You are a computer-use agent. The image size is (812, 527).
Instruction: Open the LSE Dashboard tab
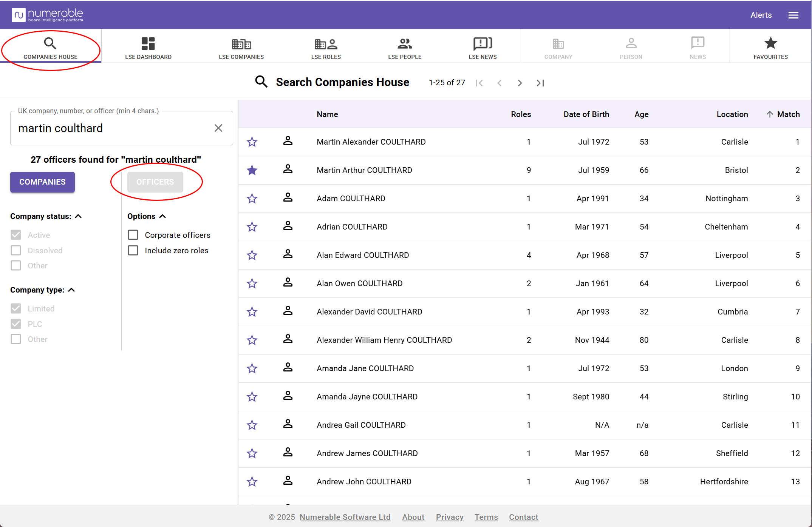[148, 48]
